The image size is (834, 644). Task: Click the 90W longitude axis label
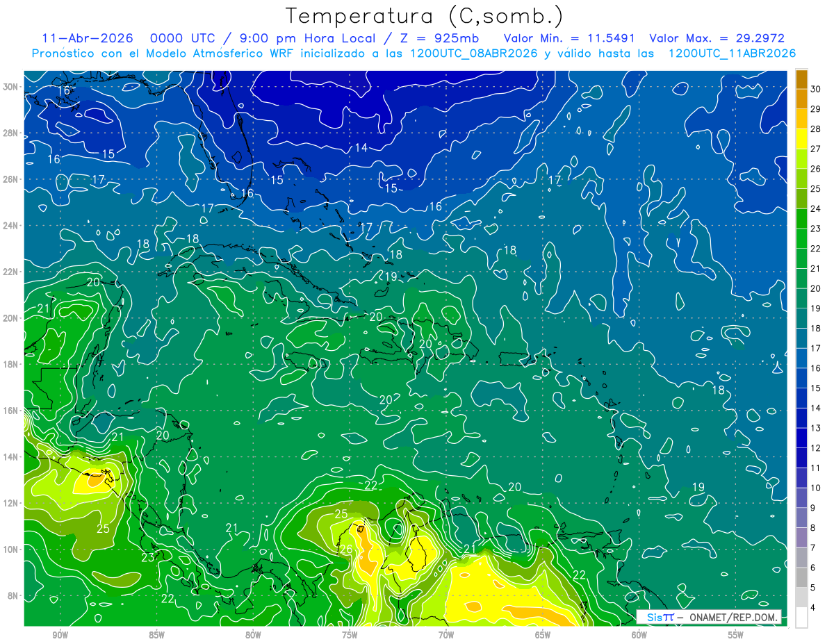point(60,635)
